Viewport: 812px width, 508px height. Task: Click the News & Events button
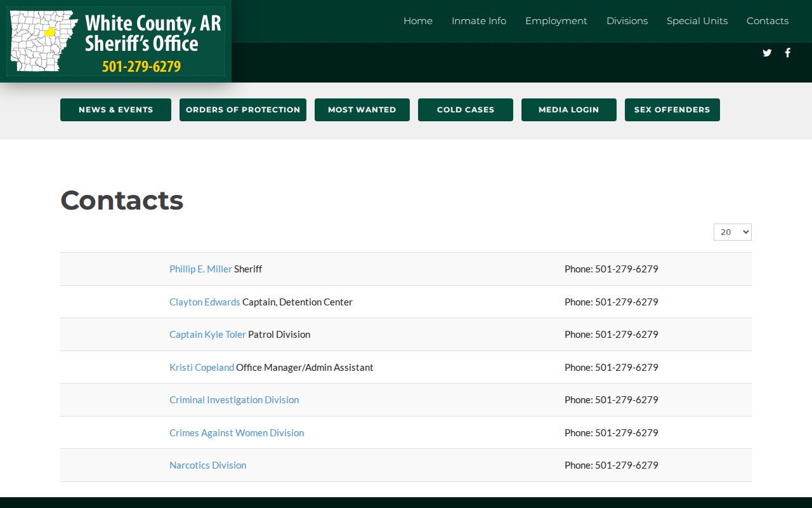pos(115,110)
